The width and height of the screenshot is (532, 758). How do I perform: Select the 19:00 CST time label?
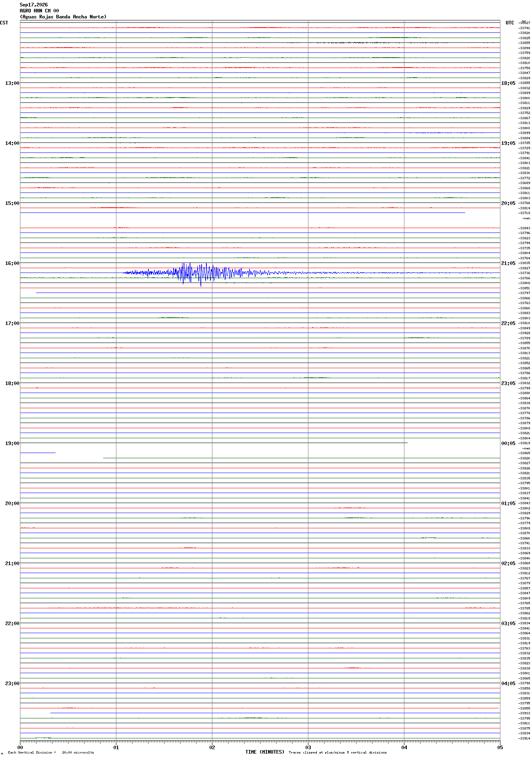coord(12,443)
